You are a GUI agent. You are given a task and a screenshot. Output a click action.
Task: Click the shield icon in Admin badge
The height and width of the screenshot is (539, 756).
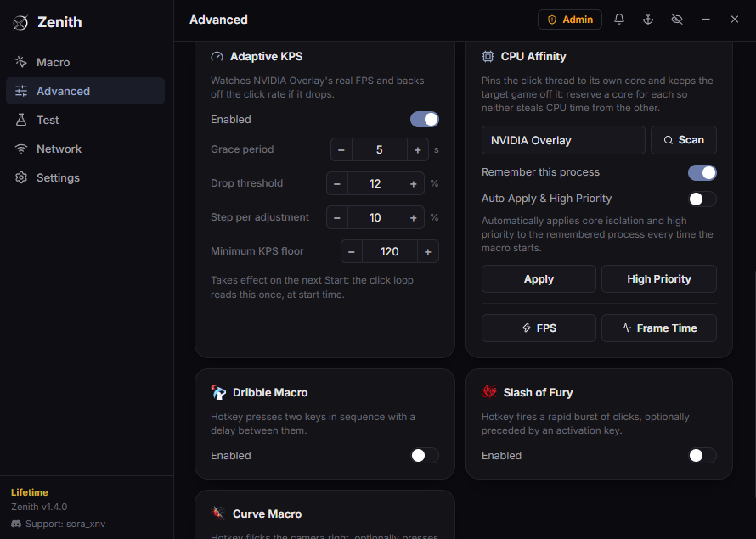click(x=552, y=20)
